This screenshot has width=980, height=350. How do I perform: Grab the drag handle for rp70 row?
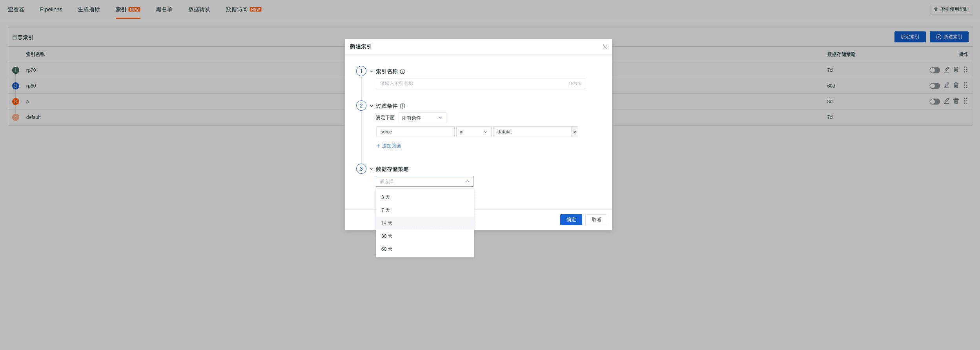[965, 70]
